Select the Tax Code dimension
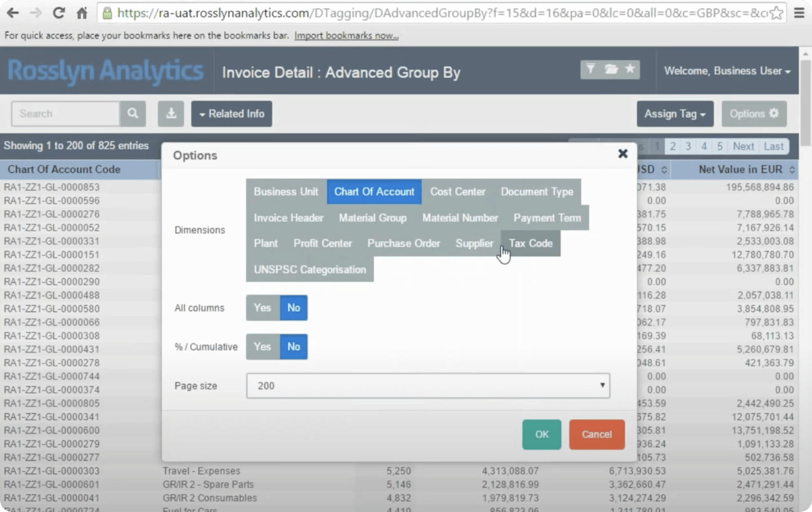812x512 pixels. 531,243
